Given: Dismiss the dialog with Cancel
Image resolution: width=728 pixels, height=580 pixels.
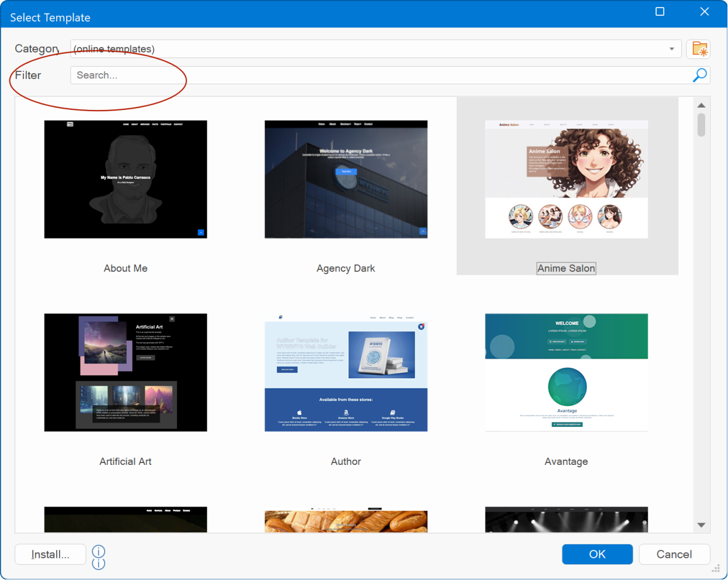Looking at the screenshot, I should coord(674,554).
